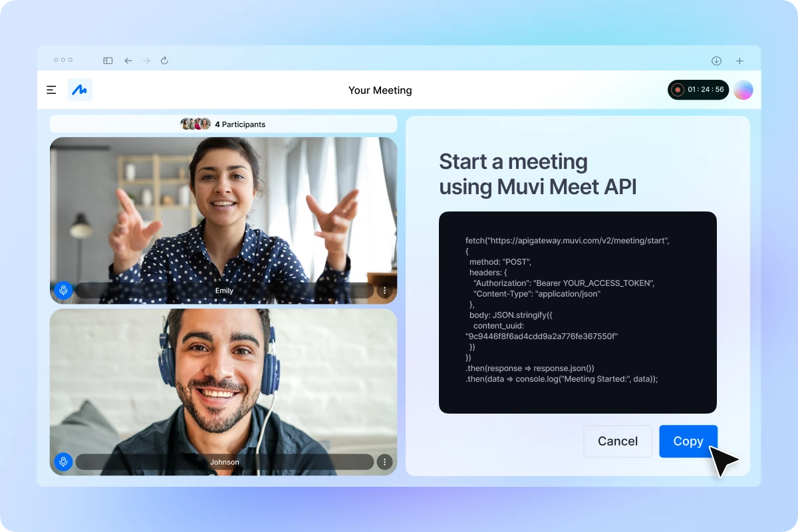The width and height of the screenshot is (798, 532).
Task: Open the download icon in browser toolbar
Action: pyautogui.click(x=716, y=61)
